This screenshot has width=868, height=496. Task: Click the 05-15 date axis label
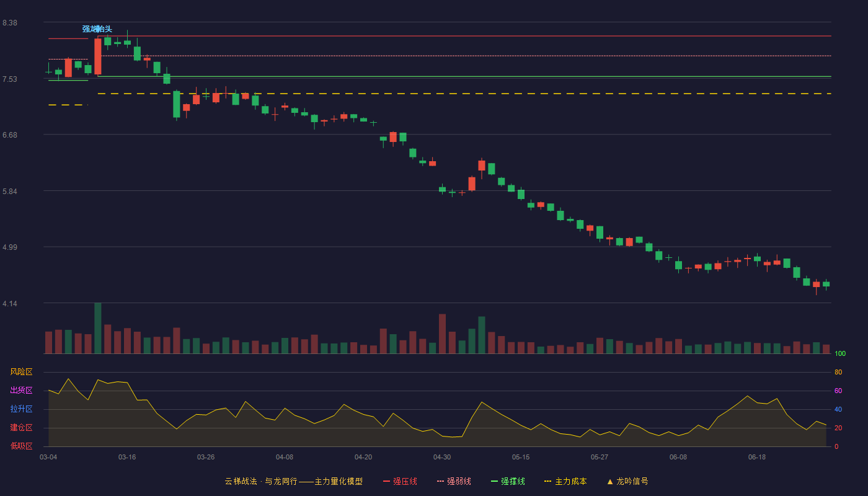[x=521, y=457]
